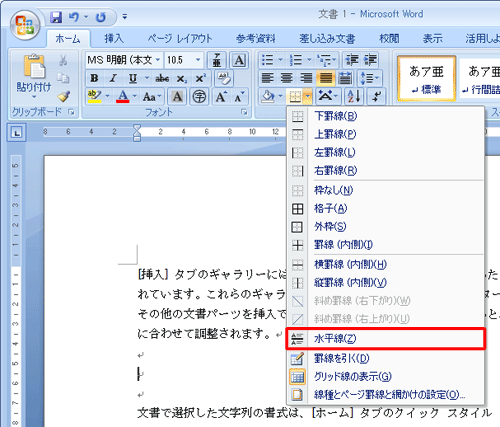
Task: Open quick access toolbar customize arrow
Action: (x=125, y=16)
